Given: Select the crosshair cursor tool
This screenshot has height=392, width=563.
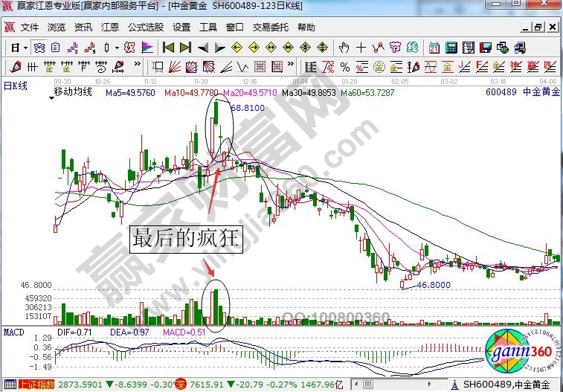Looking at the screenshot, I should (x=361, y=48).
